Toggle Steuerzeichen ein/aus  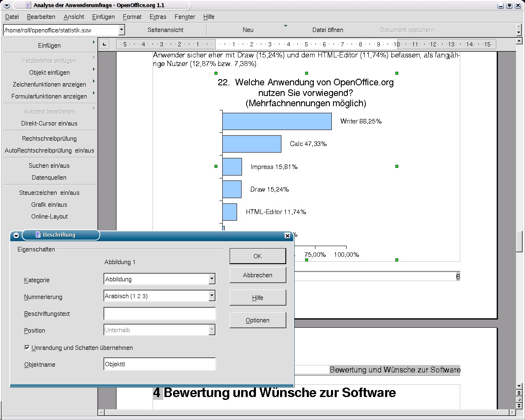pos(49,193)
